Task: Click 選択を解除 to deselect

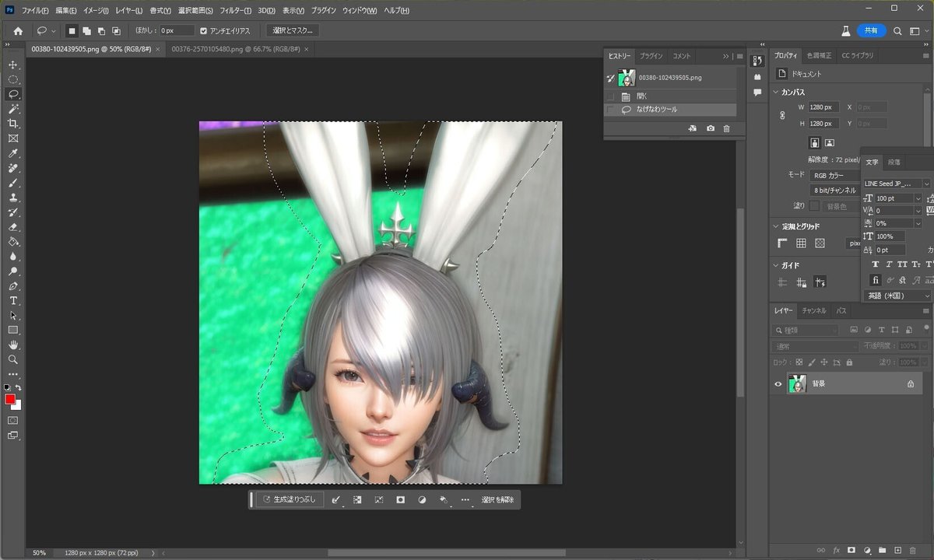Action: (497, 500)
